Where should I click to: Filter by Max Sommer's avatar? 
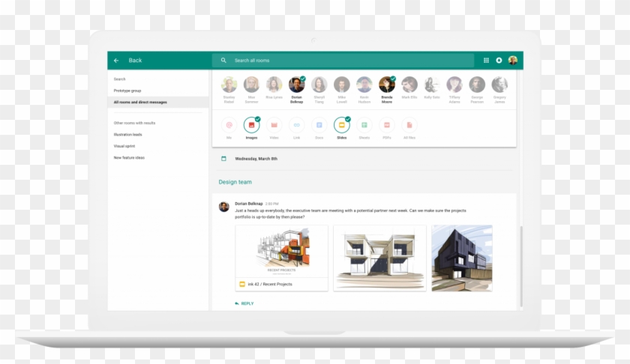(251, 85)
